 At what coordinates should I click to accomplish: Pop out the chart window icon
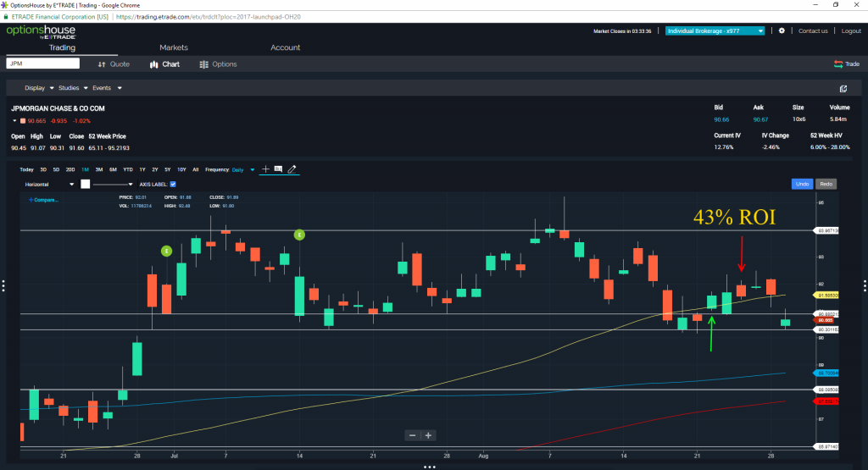(x=843, y=88)
